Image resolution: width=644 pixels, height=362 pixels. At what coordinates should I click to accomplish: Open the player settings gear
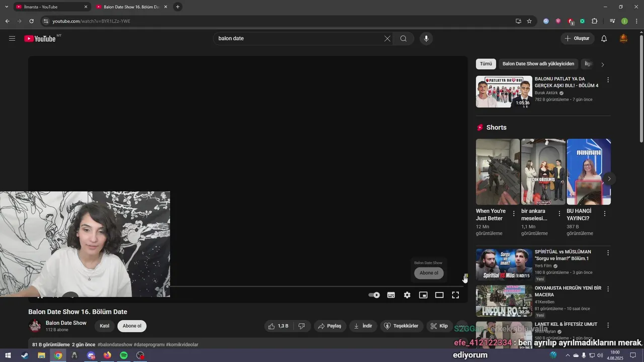[x=407, y=295]
